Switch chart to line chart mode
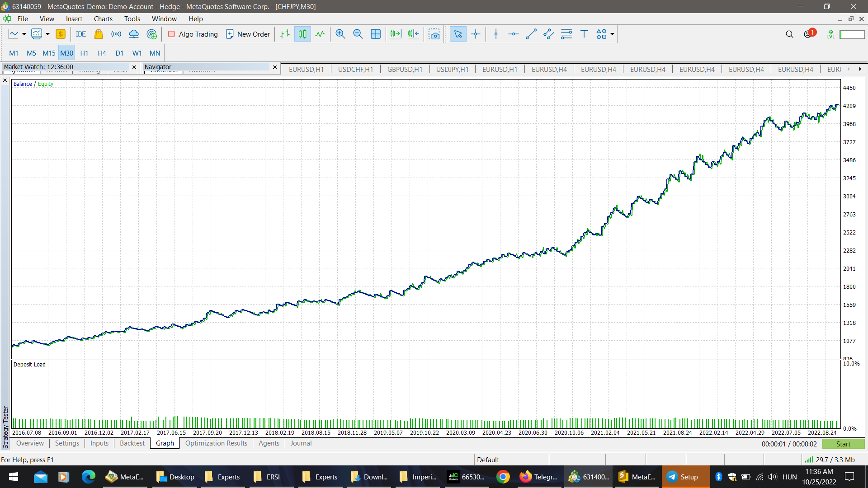 [x=320, y=34]
